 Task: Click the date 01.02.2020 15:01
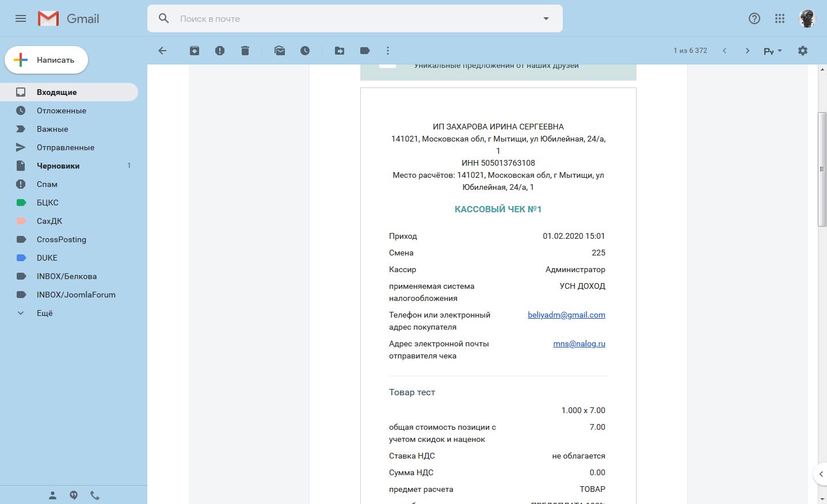point(574,236)
